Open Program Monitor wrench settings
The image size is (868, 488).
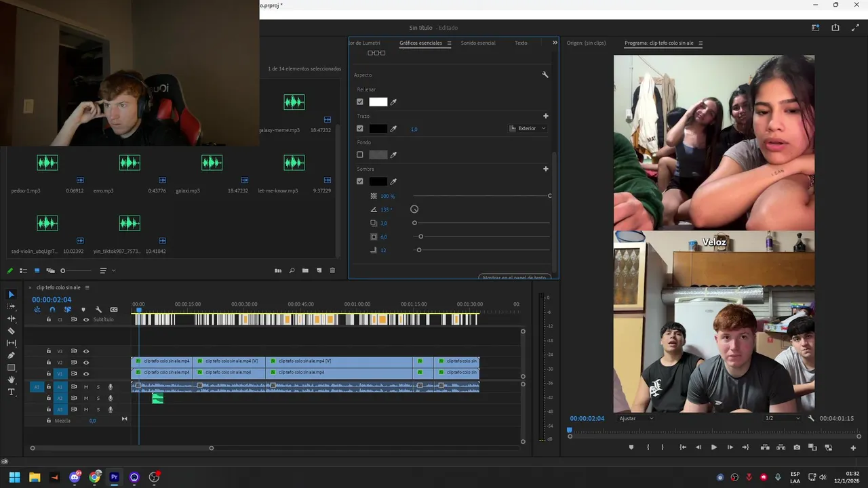click(811, 418)
